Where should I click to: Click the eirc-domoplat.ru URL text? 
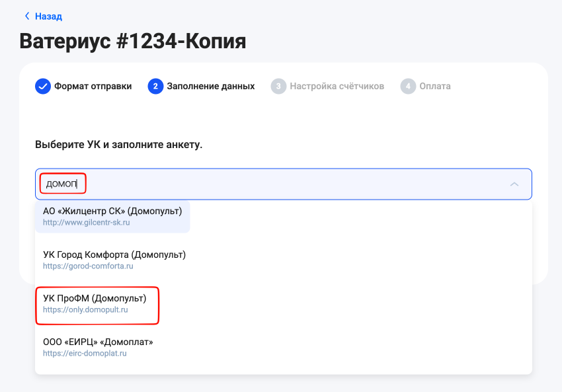[85, 354]
